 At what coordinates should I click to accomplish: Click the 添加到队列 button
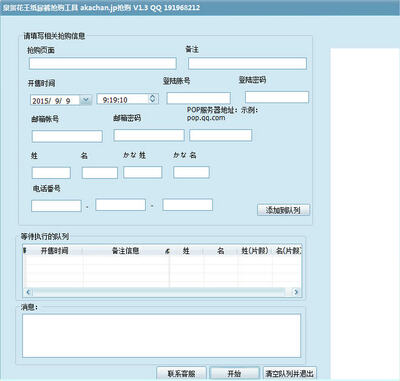284,210
